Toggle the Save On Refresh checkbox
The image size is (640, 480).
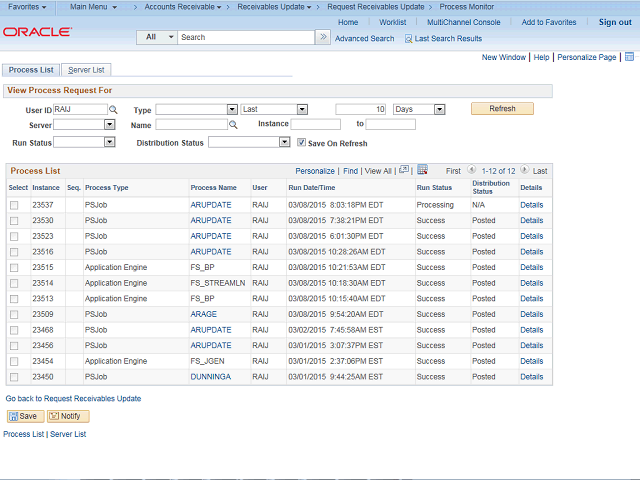click(302, 143)
